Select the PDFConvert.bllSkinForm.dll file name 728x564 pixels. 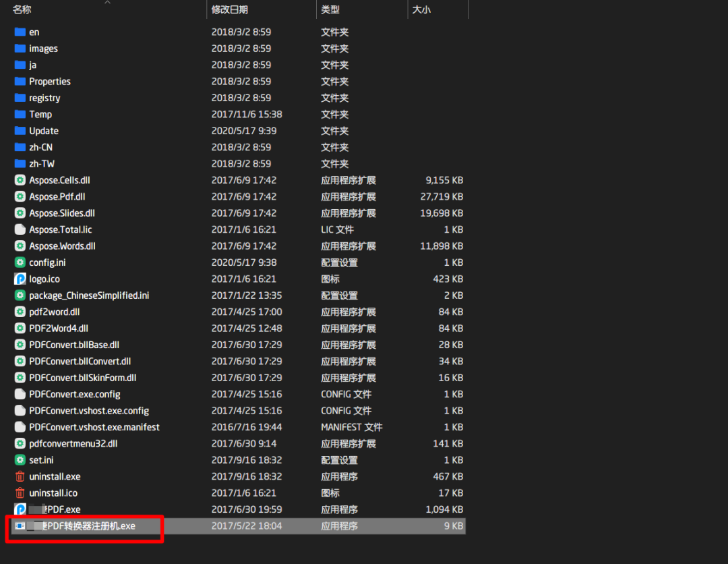[x=83, y=378]
